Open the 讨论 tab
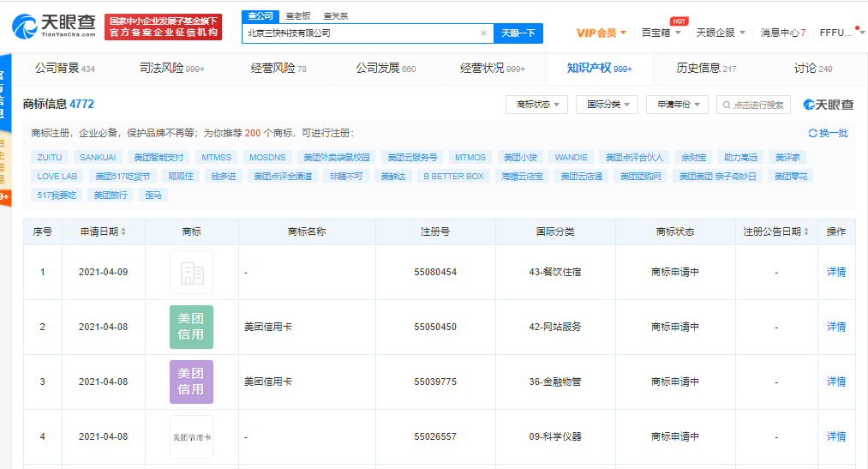 (x=812, y=68)
